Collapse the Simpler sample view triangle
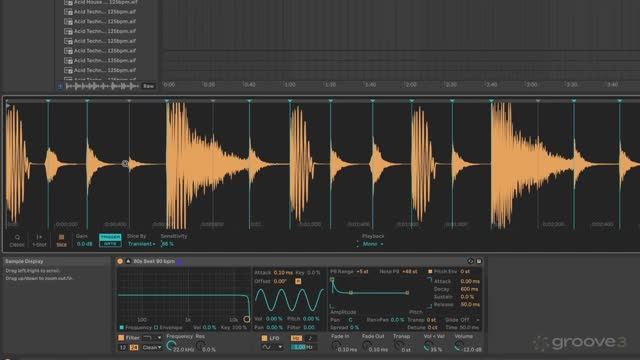The image size is (640, 360). (x=128, y=261)
